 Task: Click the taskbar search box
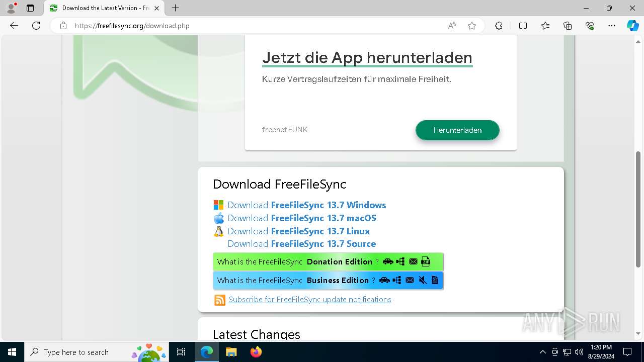pos(97,352)
